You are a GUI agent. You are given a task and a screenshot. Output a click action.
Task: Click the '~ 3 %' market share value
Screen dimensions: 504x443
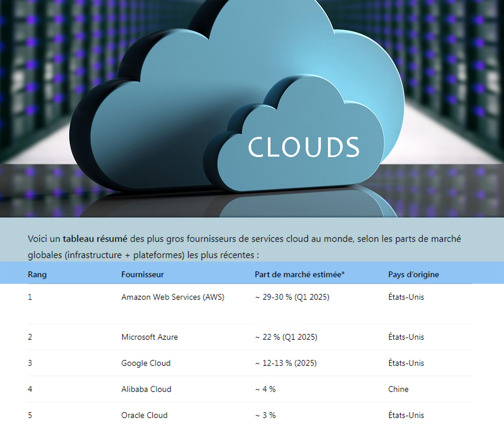pos(265,415)
